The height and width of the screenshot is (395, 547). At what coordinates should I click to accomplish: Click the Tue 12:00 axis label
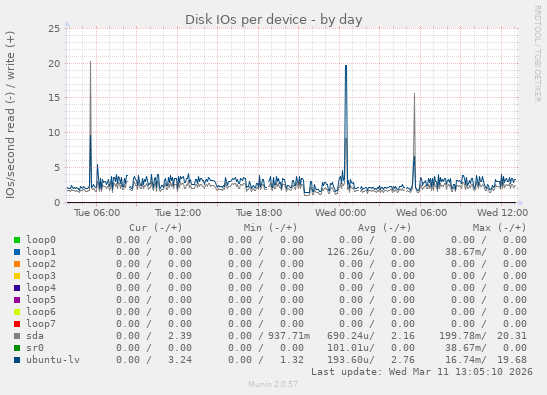click(x=178, y=213)
